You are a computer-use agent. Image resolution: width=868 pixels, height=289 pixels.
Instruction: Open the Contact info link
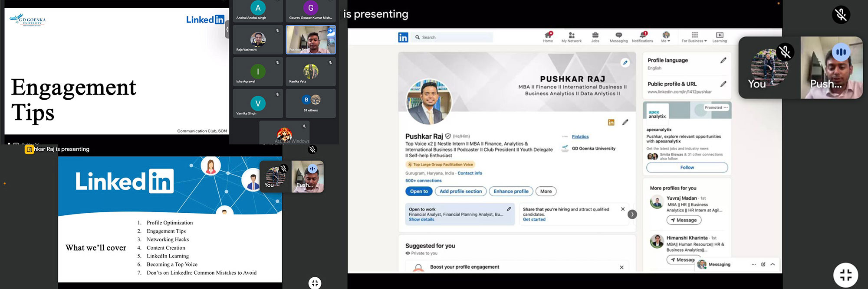(470, 173)
